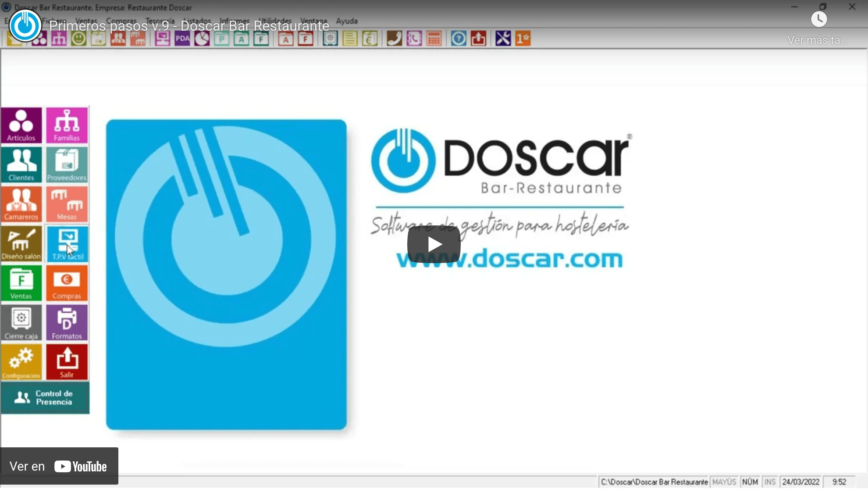Click the green A document toolbar icon
Screen dimensions: 868x489
click(x=242, y=39)
